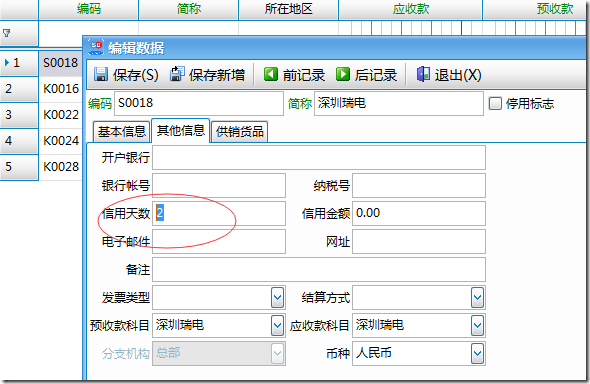Select the 其他信息 tab
The height and width of the screenshot is (384, 590).
181,131
